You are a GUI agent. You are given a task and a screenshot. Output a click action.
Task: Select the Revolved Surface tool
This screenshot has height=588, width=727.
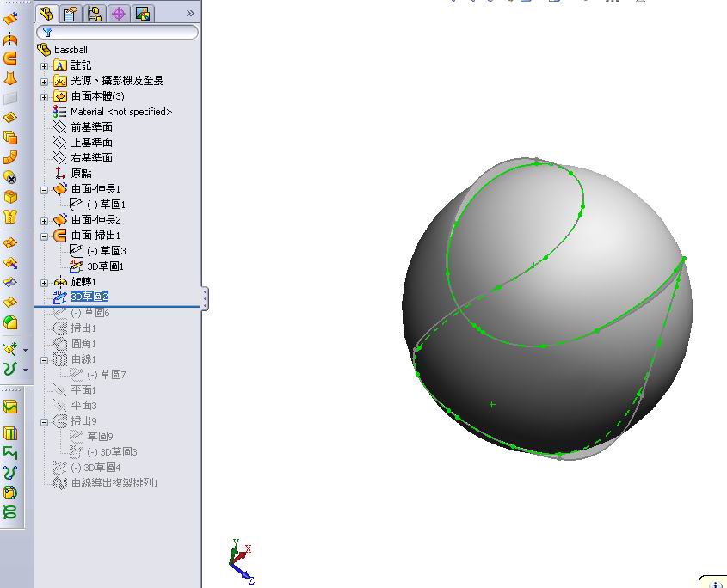10,39
